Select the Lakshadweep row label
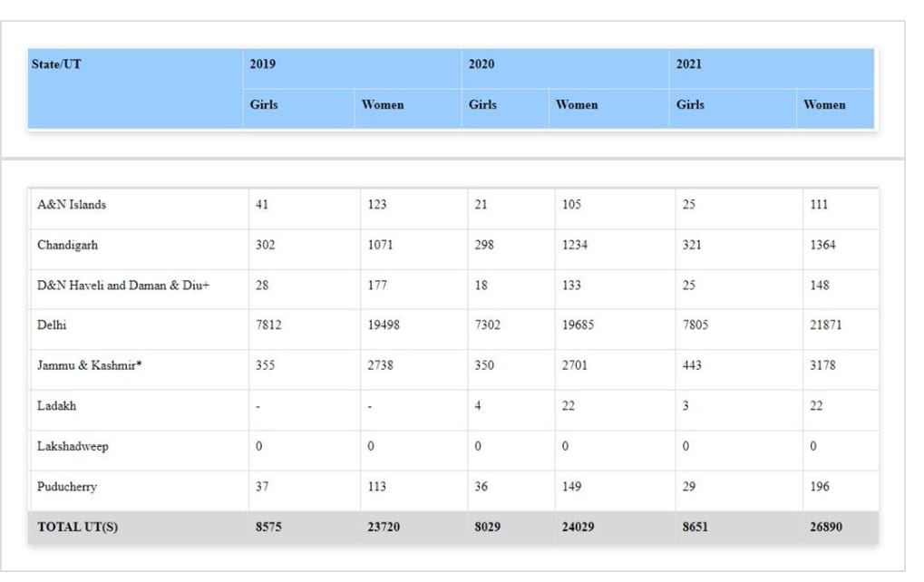 coord(73,447)
